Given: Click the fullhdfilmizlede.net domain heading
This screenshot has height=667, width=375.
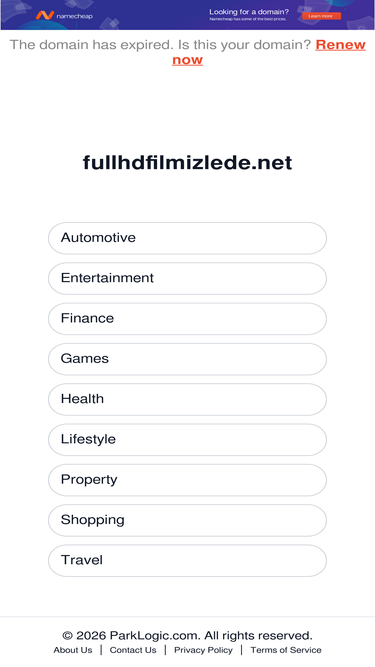Looking at the screenshot, I should point(188,163).
